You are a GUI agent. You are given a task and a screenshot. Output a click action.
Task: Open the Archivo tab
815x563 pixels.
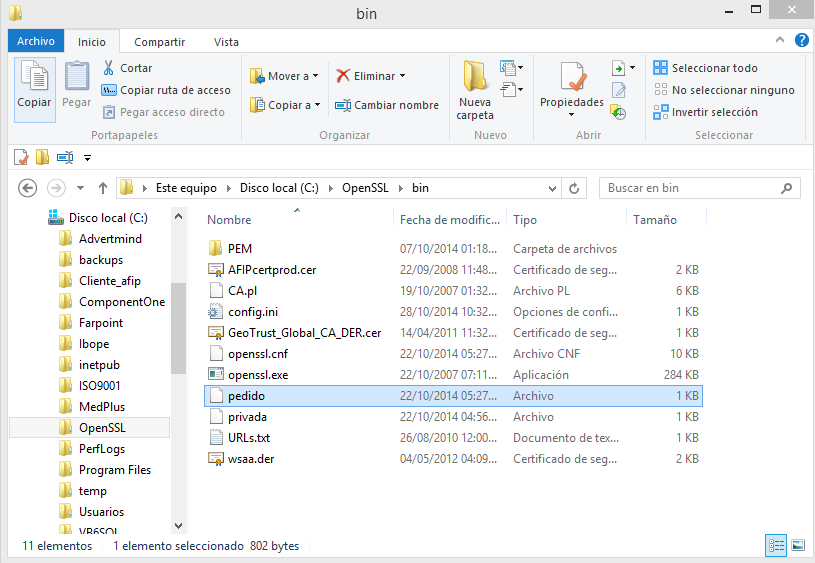[36, 41]
